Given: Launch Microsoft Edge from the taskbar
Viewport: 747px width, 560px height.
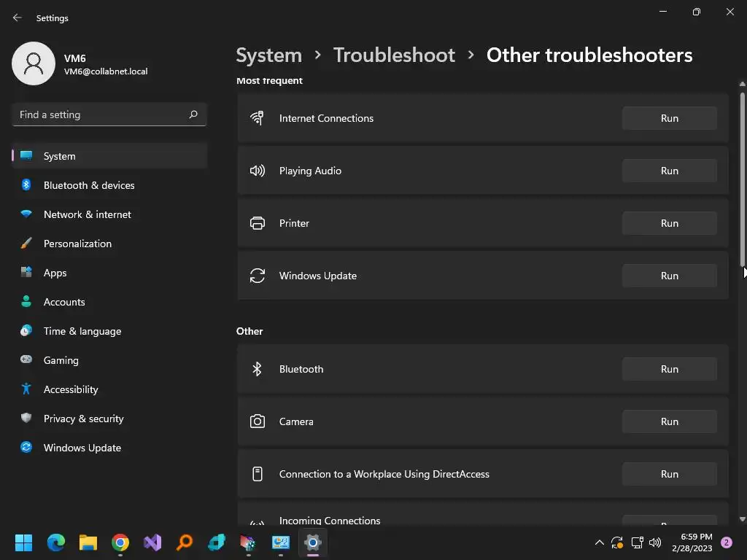Looking at the screenshot, I should point(55,542).
